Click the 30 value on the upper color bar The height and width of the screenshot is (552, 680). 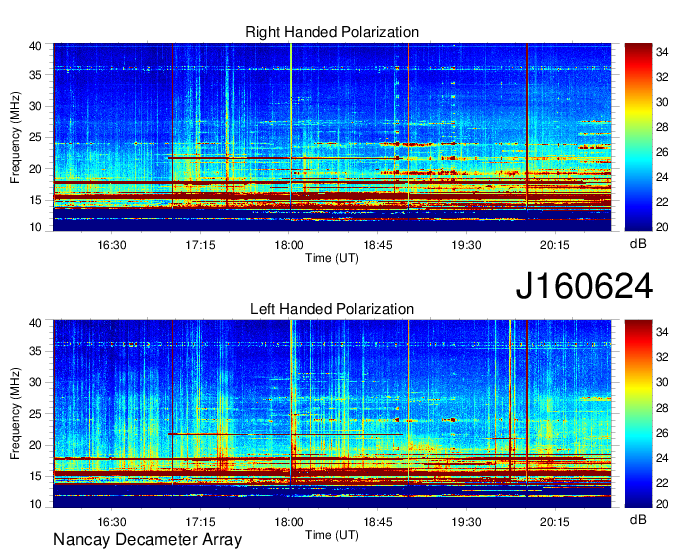662,102
